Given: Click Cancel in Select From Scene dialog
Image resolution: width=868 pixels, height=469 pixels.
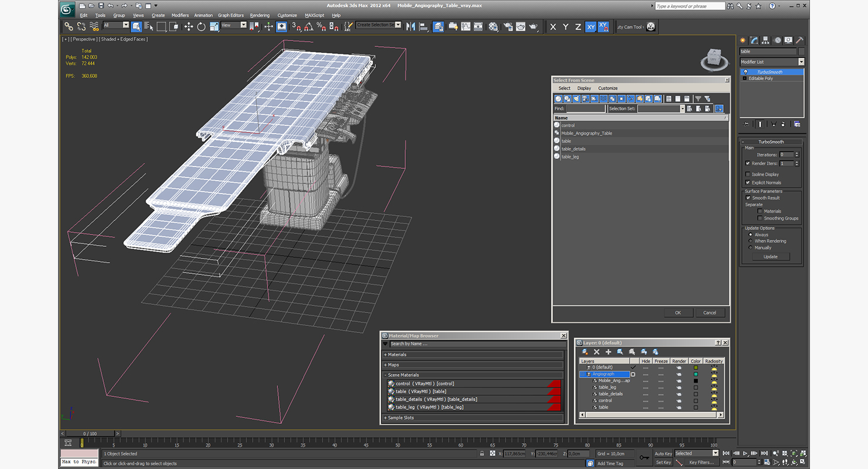Looking at the screenshot, I should coord(710,312).
